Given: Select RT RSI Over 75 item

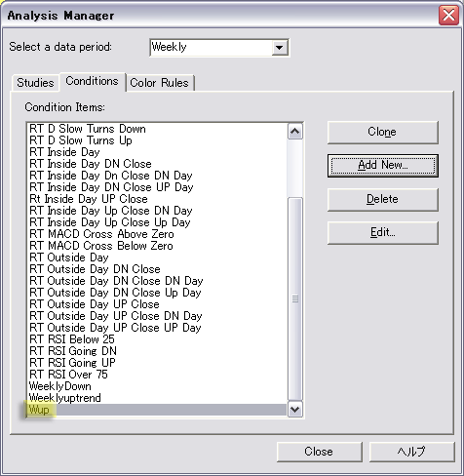Looking at the screenshot, I should point(68,375).
